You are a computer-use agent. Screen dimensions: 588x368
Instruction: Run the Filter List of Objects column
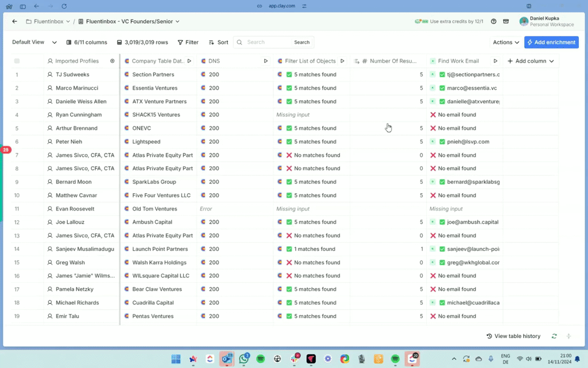pos(342,61)
